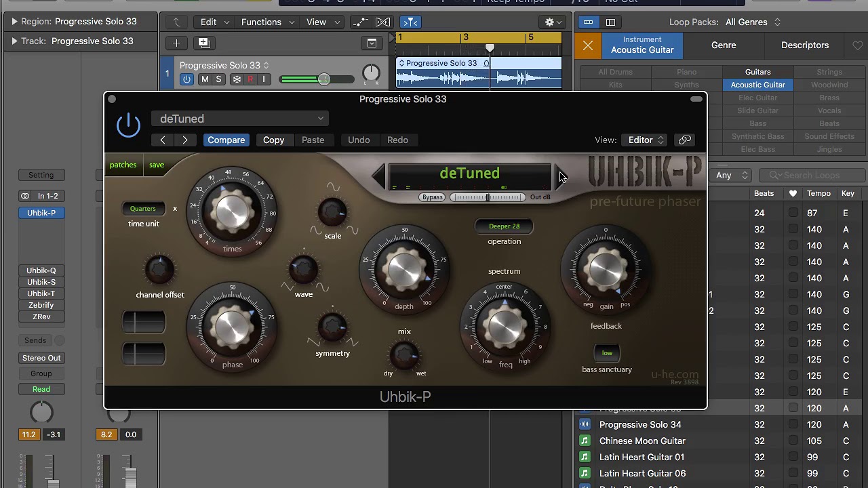Expand the Track inspector disclosure triangle
The image size is (868, 488).
(14, 41)
